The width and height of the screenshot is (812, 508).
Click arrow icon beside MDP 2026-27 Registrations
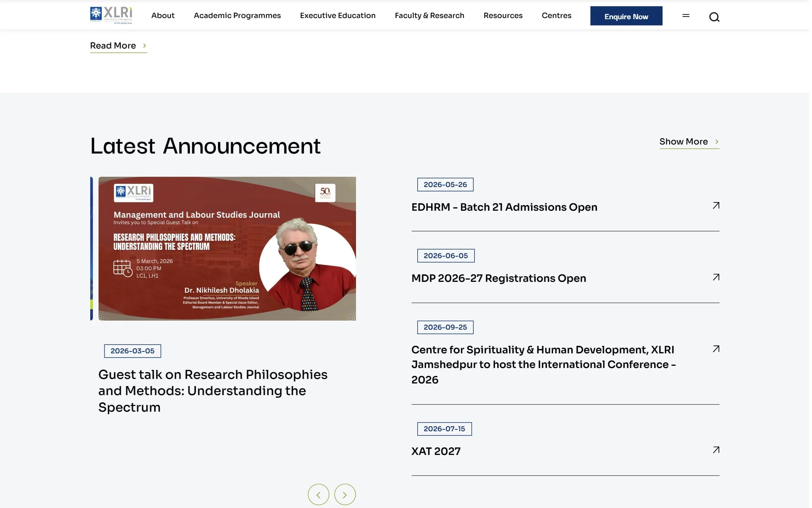click(x=716, y=277)
